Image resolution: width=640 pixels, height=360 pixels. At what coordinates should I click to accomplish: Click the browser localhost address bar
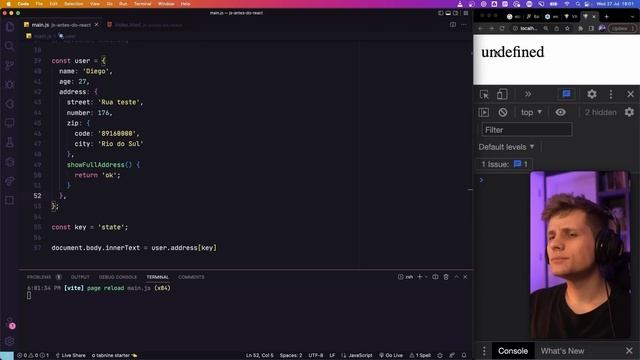pyautogui.click(x=529, y=28)
